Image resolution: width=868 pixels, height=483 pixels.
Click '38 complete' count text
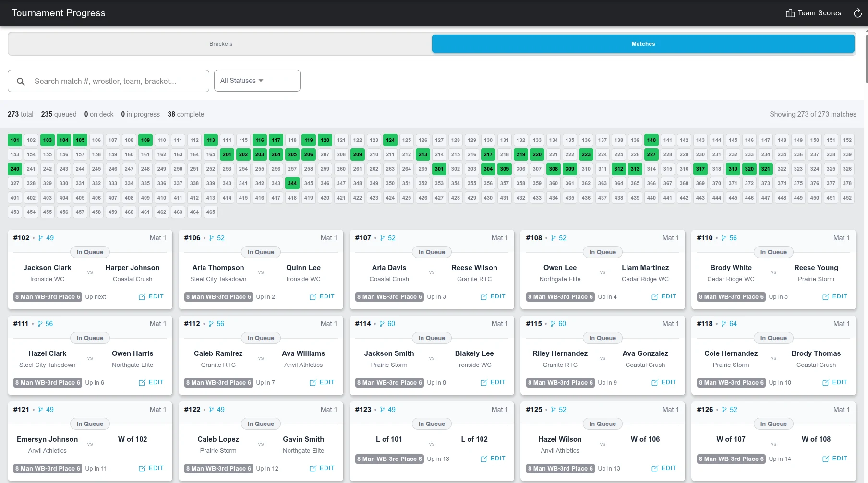186,114
